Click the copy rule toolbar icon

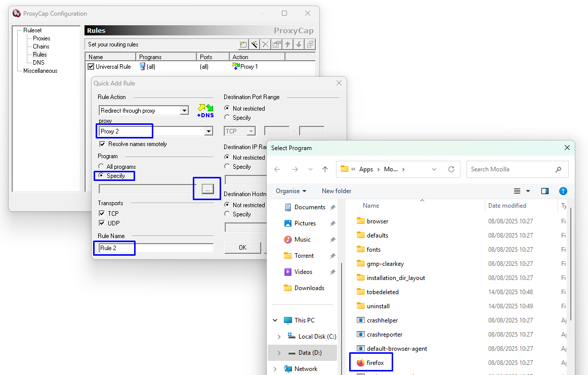(310, 44)
